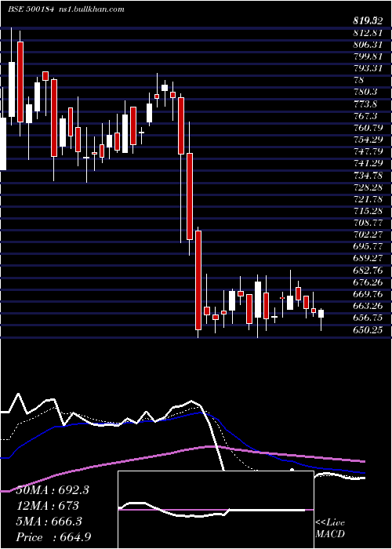392x549 pixels.
Task: Select the 669.76 price value
Action: (x=368, y=294)
